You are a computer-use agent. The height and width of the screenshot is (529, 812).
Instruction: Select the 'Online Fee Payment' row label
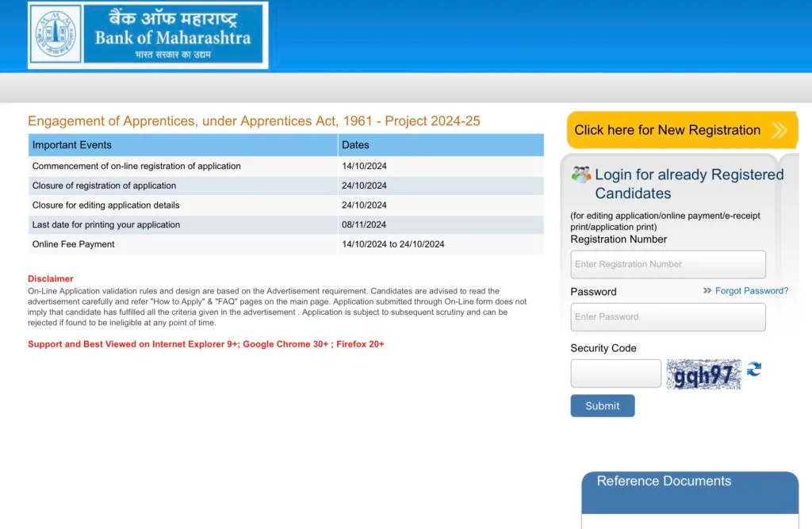pos(73,244)
